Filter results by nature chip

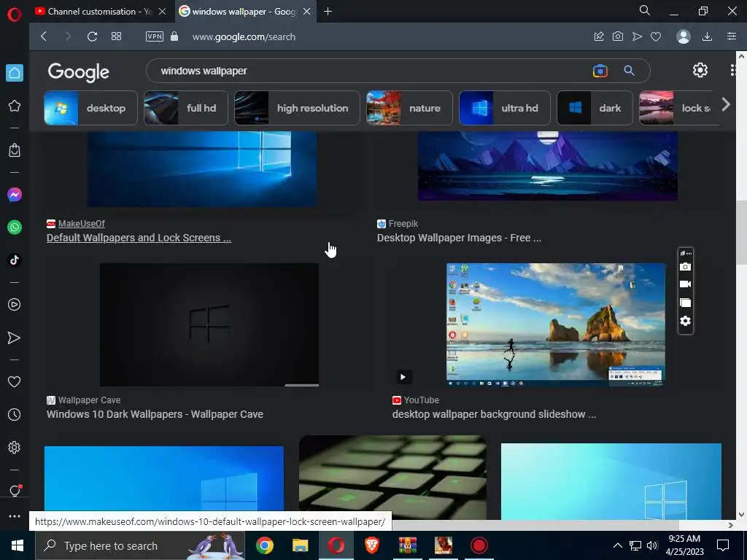409,108
